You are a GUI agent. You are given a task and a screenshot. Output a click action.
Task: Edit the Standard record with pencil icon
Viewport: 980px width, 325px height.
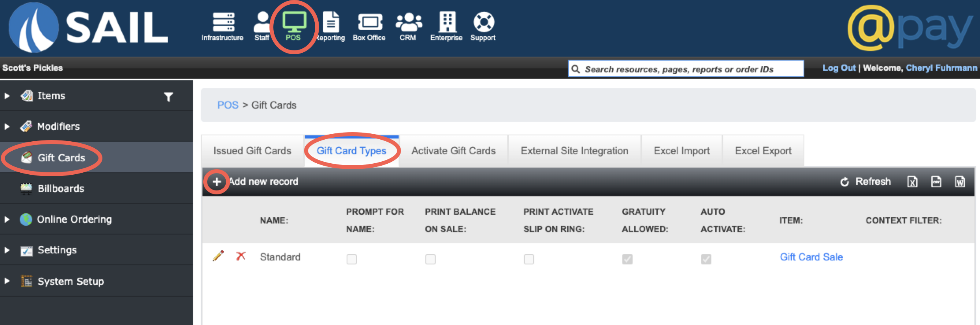point(218,256)
